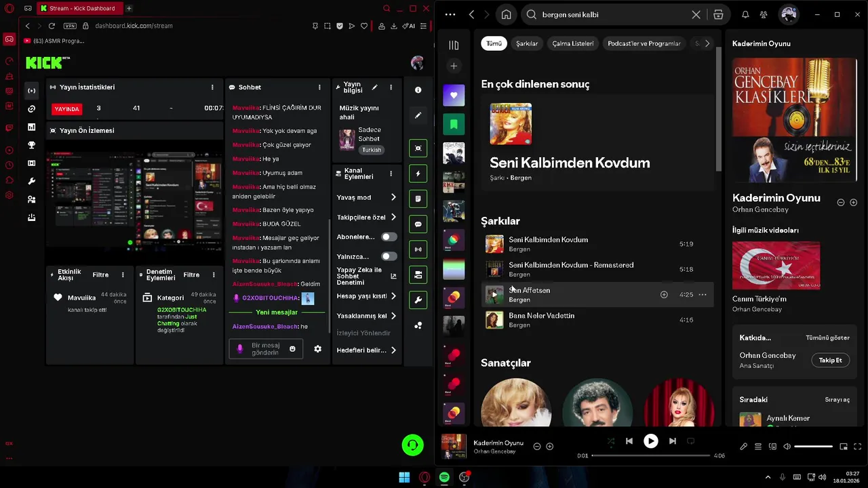Expand Hedefleri belirle option
Image resolution: width=868 pixels, height=488 pixels.
click(x=366, y=350)
